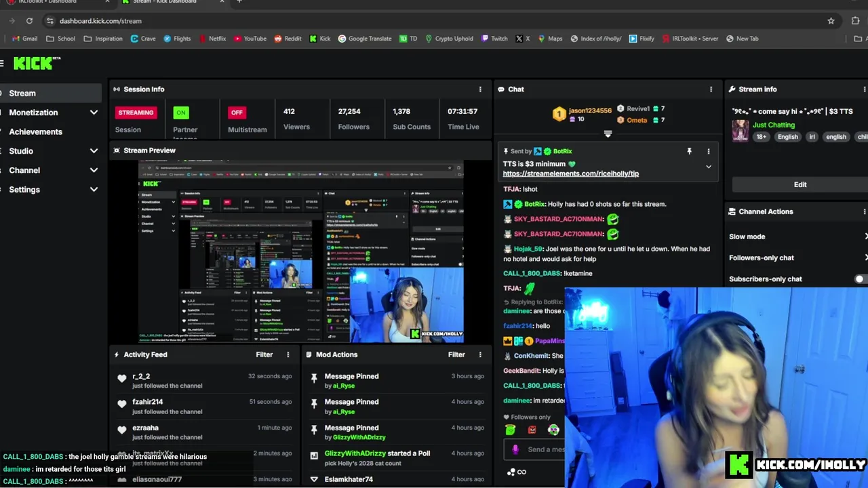Screen dimensions: 868x488
Task: Toggle the Partner ON indicator
Action: pyautogui.click(x=180, y=113)
